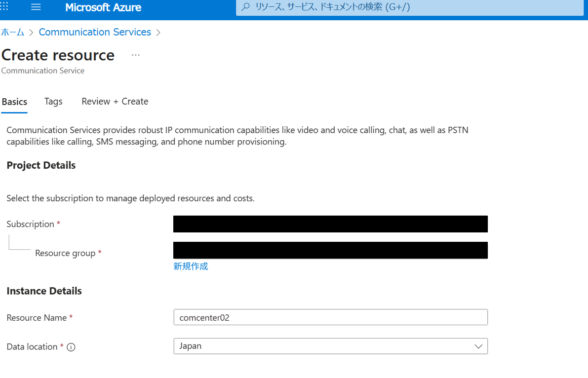Open the Resource group dropdown
Screen dimensions: 588x378
[x=330, y=250]
